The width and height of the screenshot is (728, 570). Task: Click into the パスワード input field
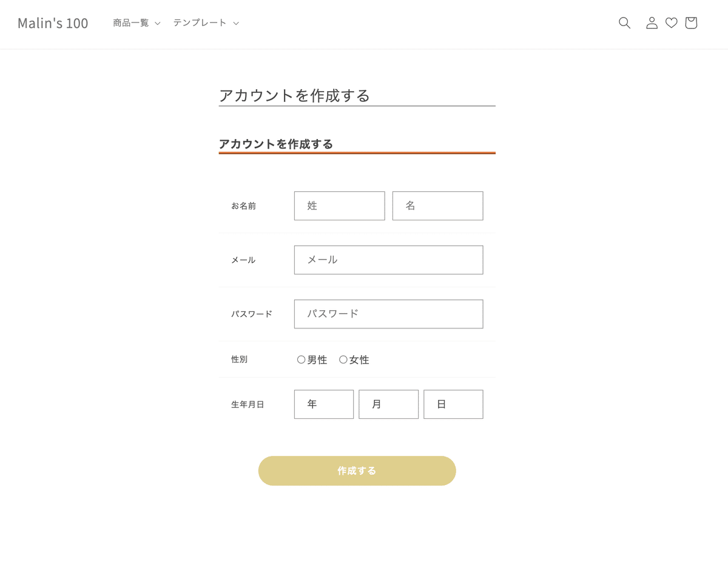pos(388,314)
